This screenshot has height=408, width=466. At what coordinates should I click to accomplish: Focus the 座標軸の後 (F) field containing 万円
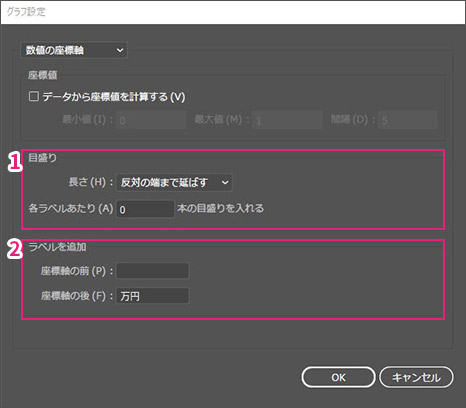point(152,296)
